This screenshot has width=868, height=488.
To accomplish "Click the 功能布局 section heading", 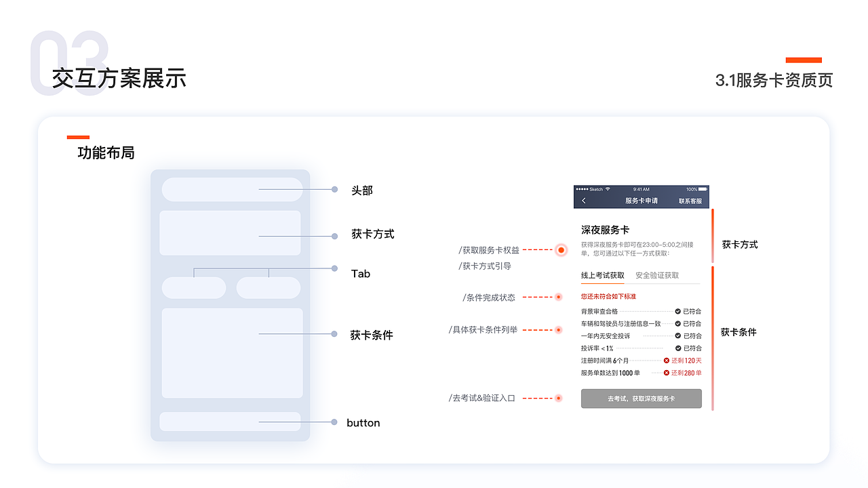I will [x=106, y=153].
